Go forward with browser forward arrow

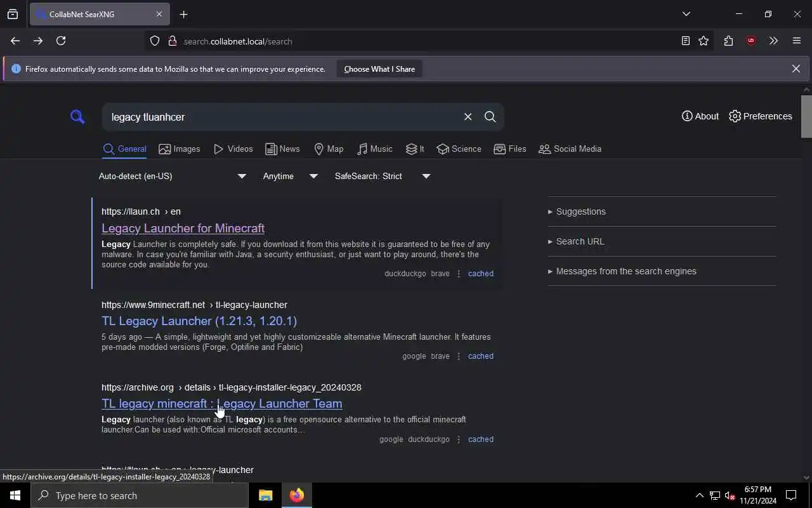(38, 41)
